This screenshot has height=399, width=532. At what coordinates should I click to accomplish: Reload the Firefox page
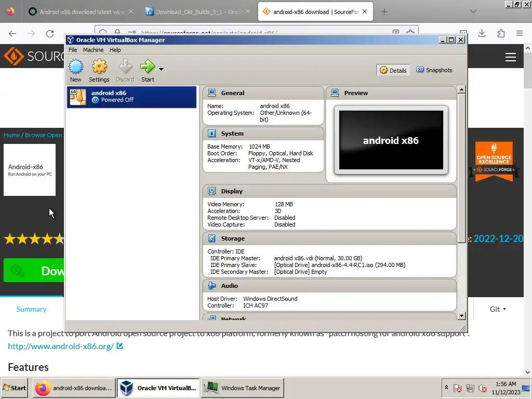[x=50, y=34]
